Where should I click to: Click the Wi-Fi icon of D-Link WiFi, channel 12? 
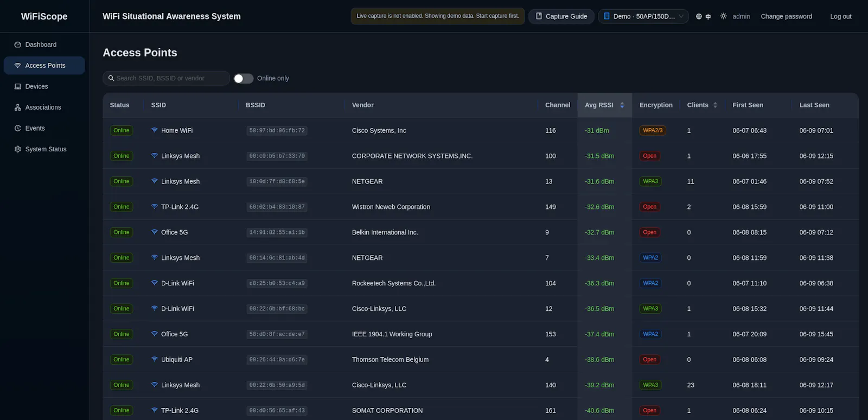click(x=155, y=309)
